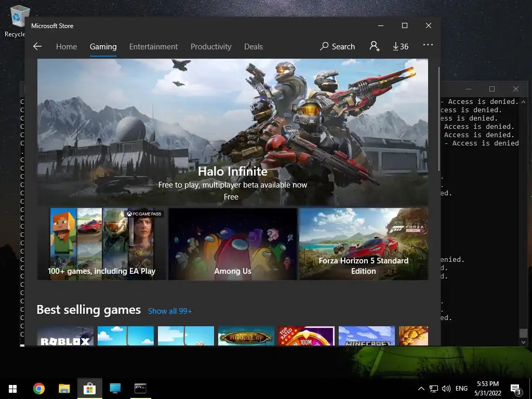The width and height of the screenshot is (532, 399).
Task: Open the Among Us tile
Action: coord(233,244)
